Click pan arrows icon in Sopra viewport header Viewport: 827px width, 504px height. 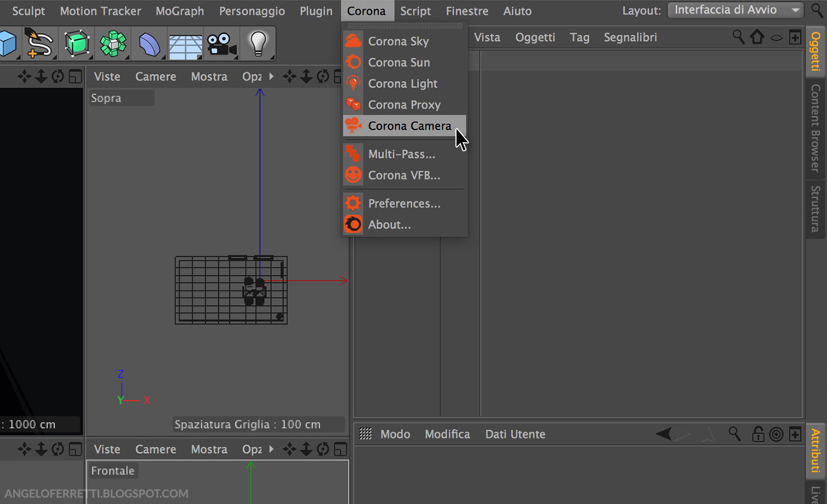pos(289,77)
